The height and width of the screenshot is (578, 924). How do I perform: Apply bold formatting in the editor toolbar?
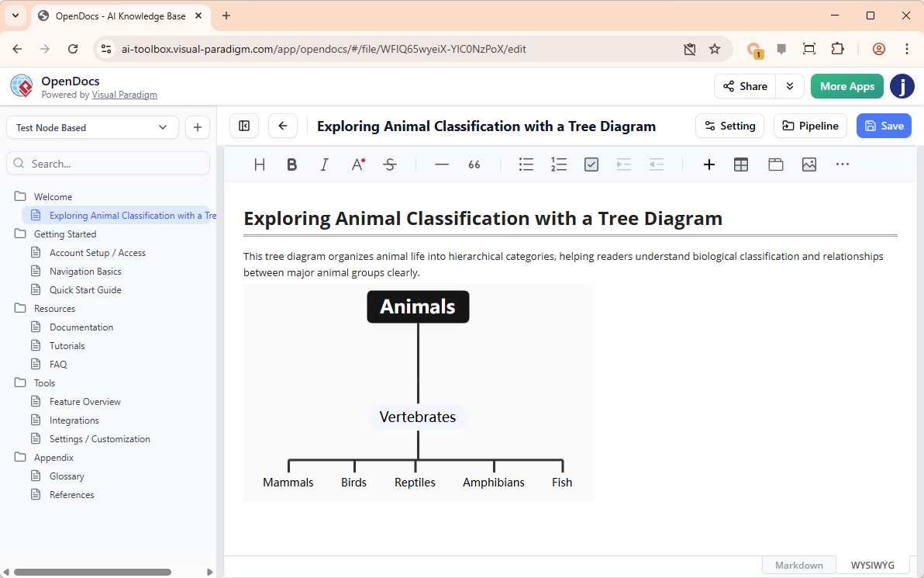pyautogui.click(x=291, y=164)
